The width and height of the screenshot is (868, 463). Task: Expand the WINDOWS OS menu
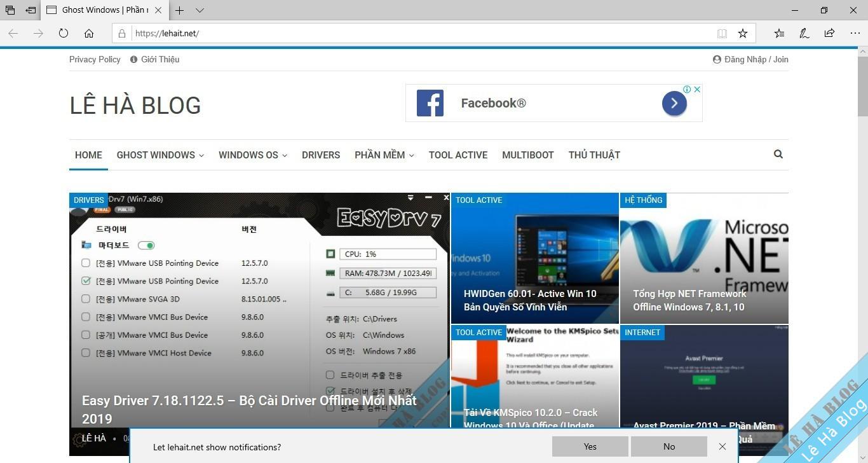pyautogui.click(x=253, y=155)
